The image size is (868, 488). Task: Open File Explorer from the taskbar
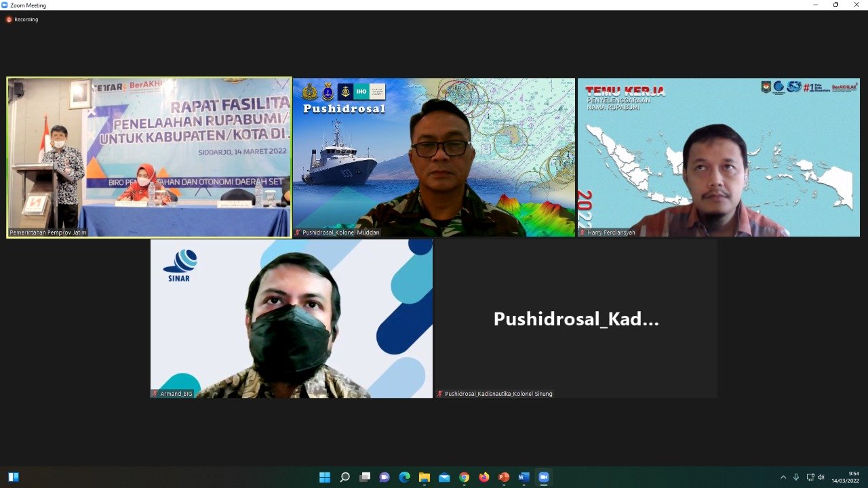point(425,477)
